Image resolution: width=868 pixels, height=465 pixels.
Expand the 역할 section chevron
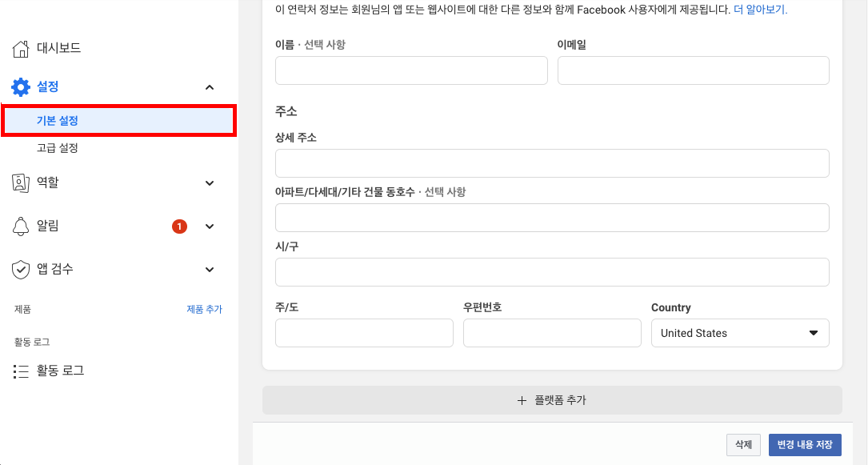pos(210,183)
